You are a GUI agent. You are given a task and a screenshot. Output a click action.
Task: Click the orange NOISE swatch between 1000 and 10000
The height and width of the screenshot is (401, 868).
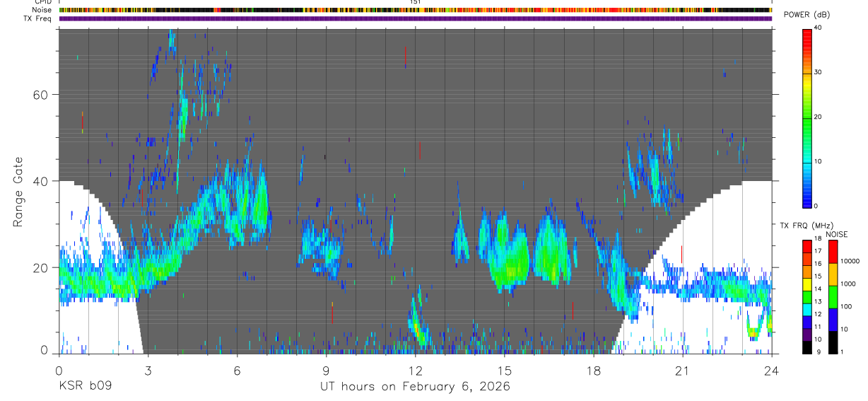click(x=833, y=274)
